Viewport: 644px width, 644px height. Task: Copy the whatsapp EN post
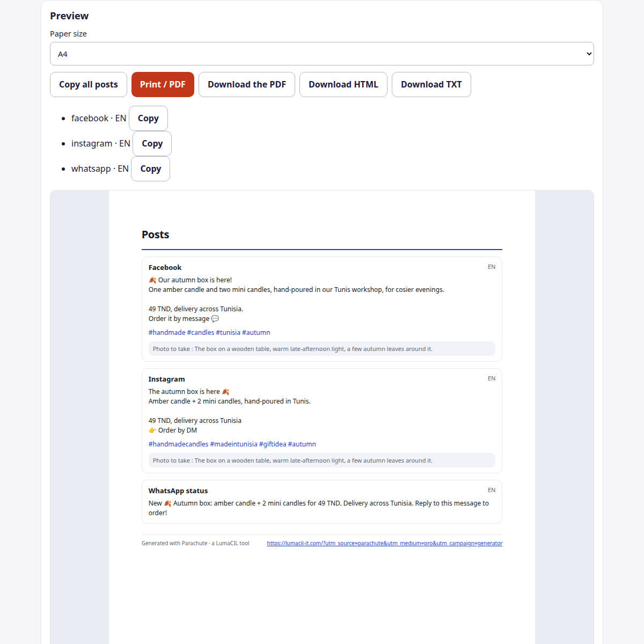pyautogui.click(x=151, y=169)
